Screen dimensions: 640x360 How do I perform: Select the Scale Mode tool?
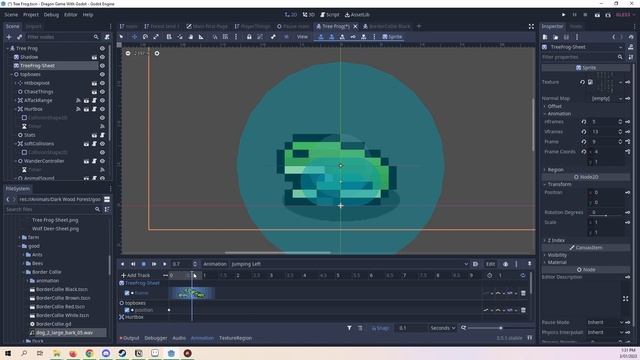(x=156, y=37)
